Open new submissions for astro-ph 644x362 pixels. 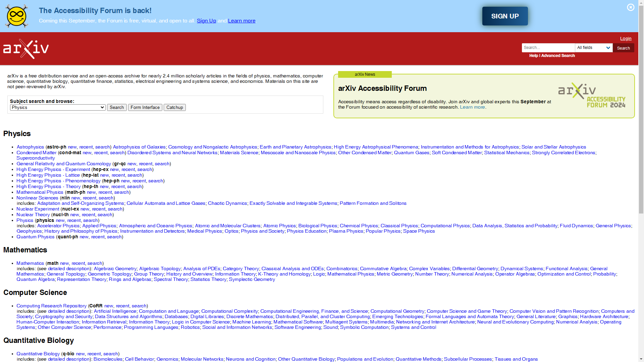[72, 147]
